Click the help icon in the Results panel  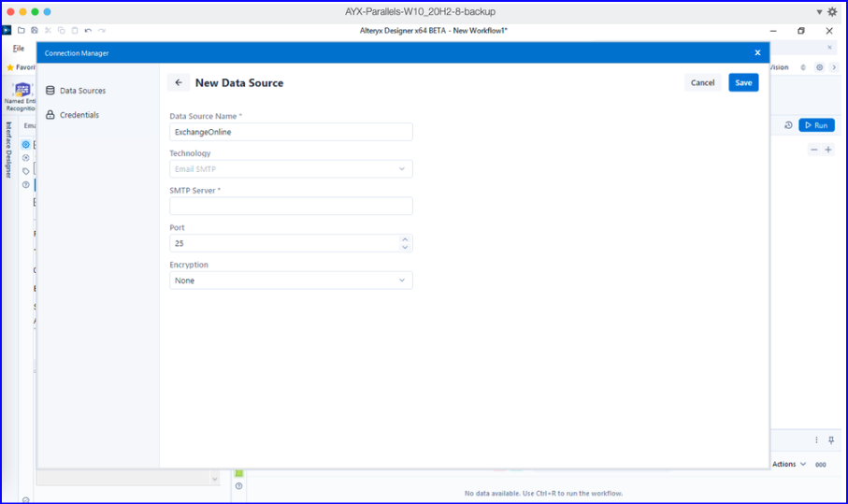238,486
